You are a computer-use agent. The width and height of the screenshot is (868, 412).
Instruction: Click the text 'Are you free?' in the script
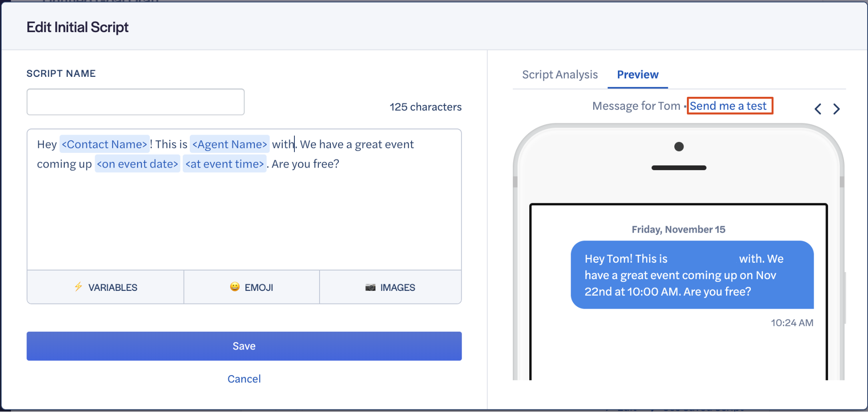[x=305, y=164]
